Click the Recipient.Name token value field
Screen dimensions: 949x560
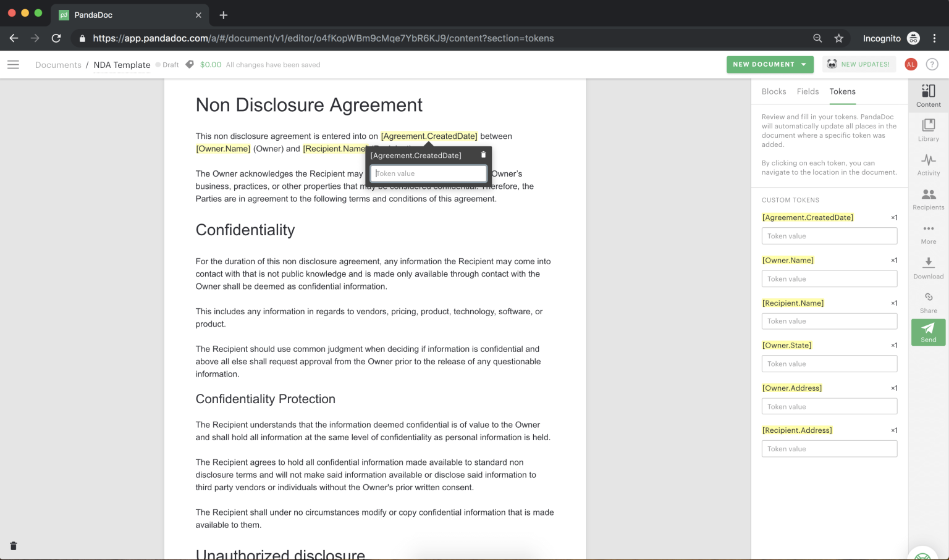pyautogui.click(x=829, y=321)
